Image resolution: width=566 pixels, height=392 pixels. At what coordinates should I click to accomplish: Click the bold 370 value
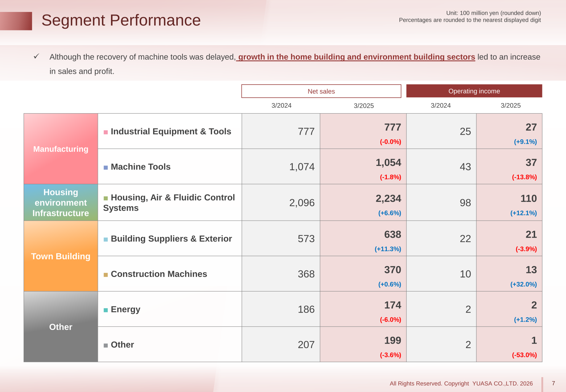[x=393, y=270]
